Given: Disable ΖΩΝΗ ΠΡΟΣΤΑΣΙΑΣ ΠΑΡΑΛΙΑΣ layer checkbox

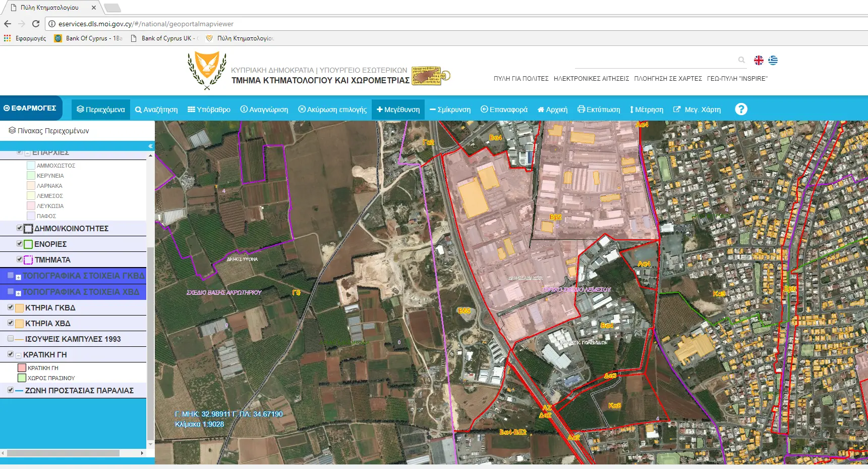Looking at the screenshot, I should 11,390.
